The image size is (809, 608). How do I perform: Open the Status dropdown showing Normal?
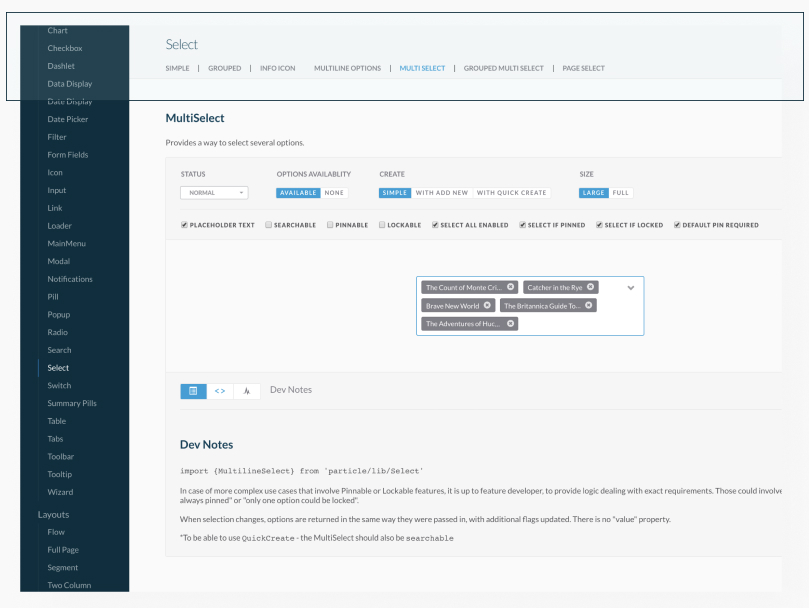point(214,193)
